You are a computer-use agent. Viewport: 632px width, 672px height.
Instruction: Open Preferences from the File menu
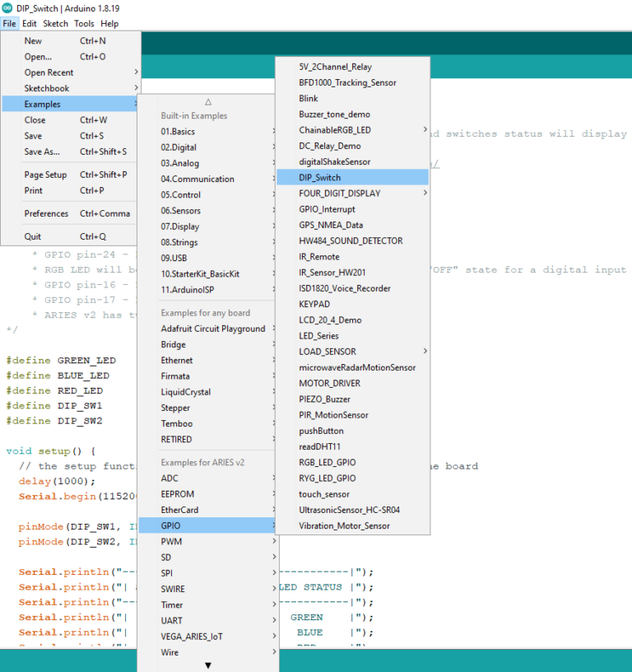tap(46, 213)
